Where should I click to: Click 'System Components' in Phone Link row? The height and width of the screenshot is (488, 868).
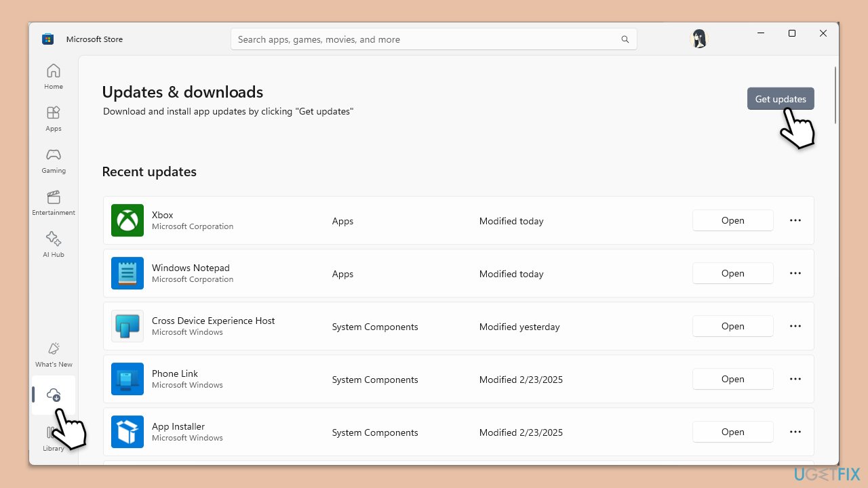pos(375,380)
